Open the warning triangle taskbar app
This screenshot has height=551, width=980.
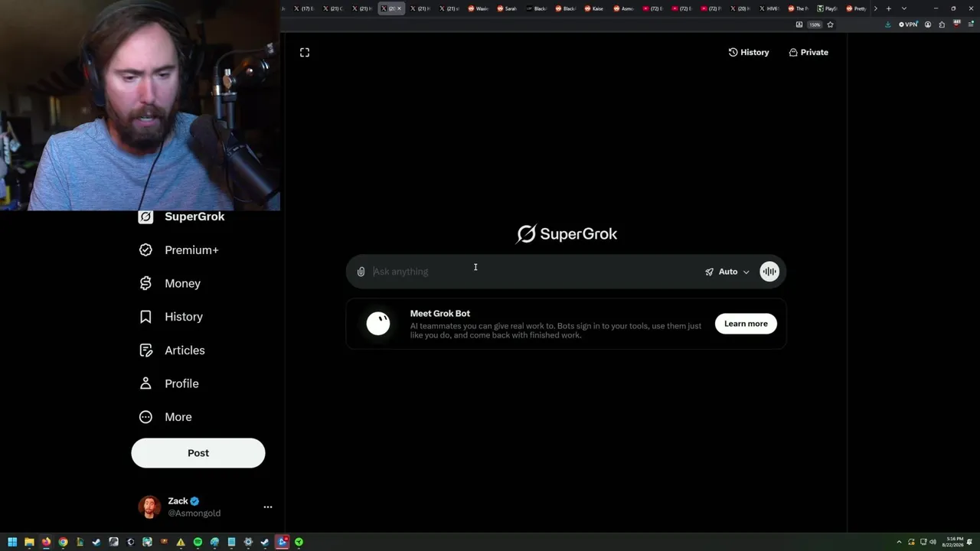coord(181,542)
